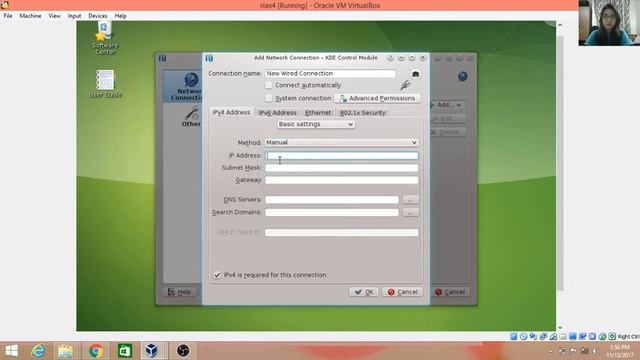
Task: Click the Gateway field
Action: pos(342,180)
